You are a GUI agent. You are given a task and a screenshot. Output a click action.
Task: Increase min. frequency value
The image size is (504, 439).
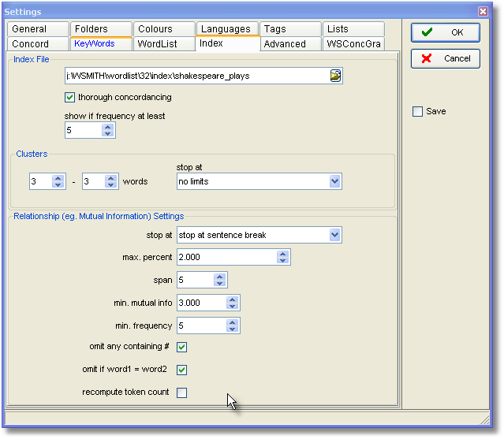point(232,322)
